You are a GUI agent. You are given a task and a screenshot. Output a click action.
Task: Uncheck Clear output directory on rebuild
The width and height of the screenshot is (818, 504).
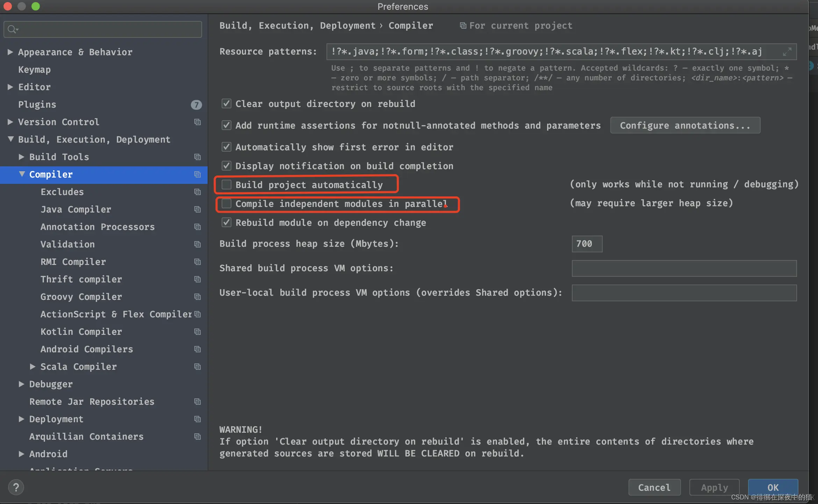click(x=227, y=103)
